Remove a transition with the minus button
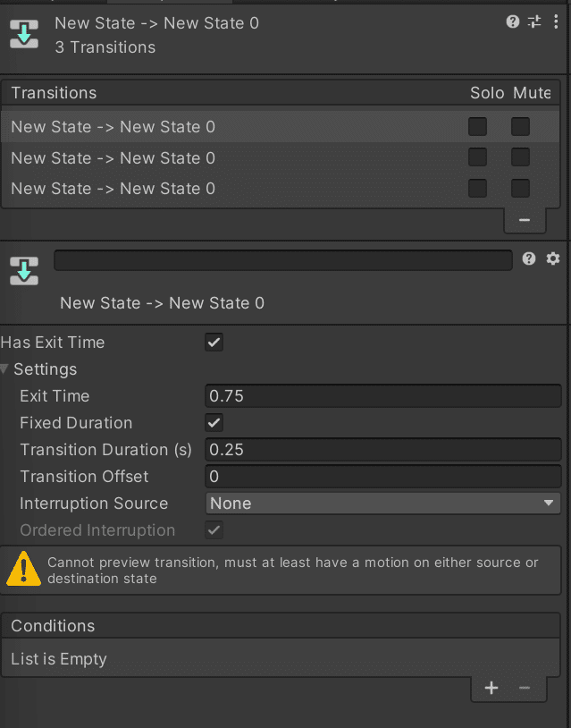 tap(525, 219)
